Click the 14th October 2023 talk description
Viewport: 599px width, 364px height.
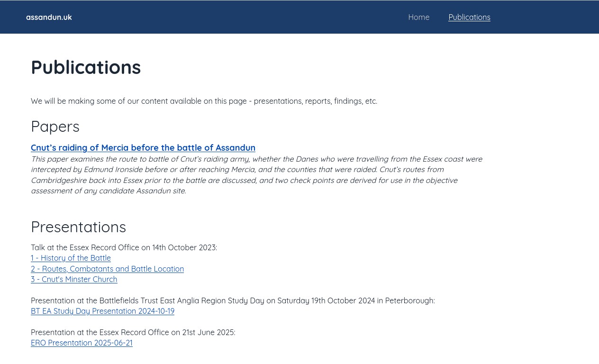pyautogui.click(x=124, y=247)
